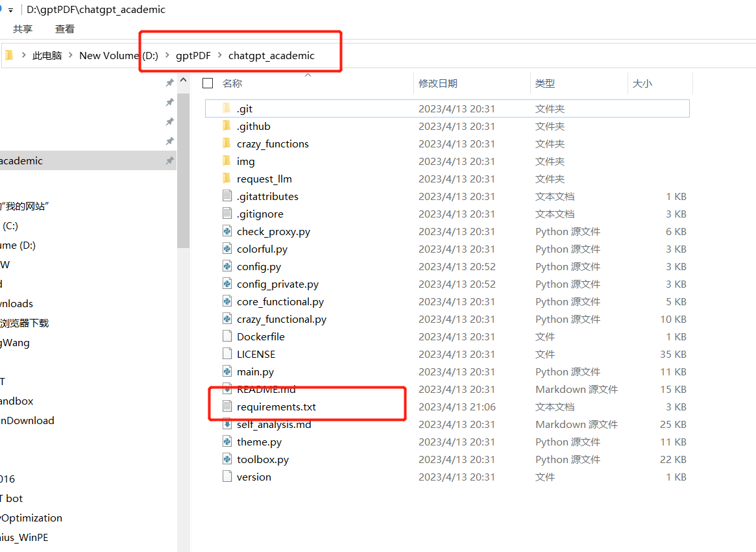This screenshot has height=552, width=756.
Task: Open the img folder
Action: tap(246, 161)
